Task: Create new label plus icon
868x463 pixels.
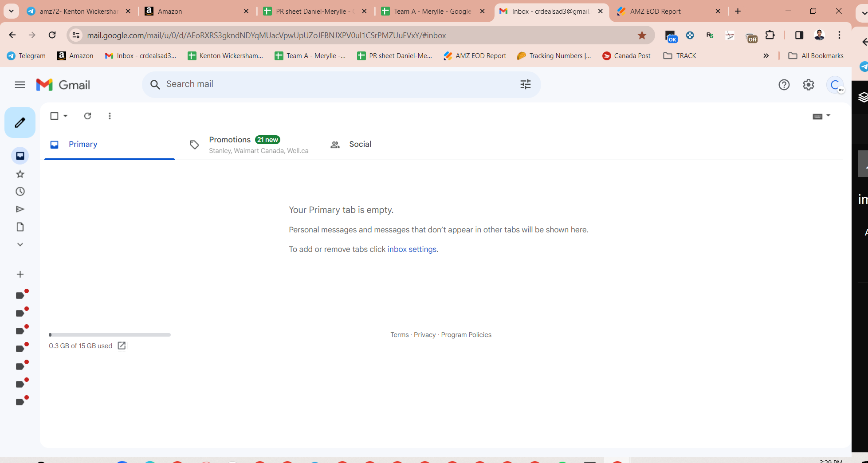Action: tap(20, 275)
